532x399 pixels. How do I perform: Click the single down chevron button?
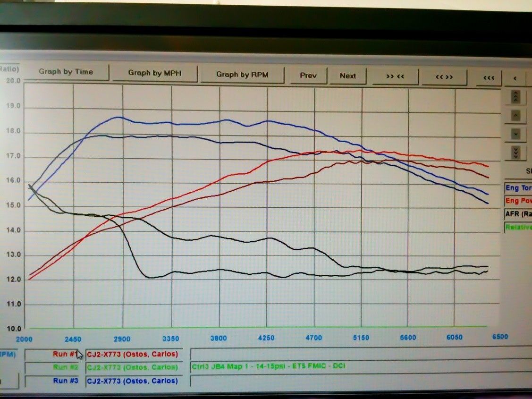click(x=515, y=134)
